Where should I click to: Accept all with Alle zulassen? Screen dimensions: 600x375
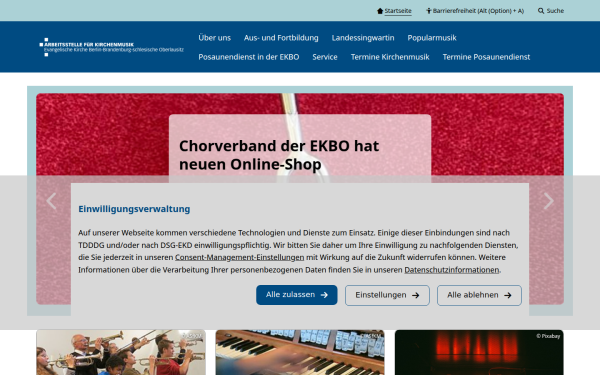point(297,295)
